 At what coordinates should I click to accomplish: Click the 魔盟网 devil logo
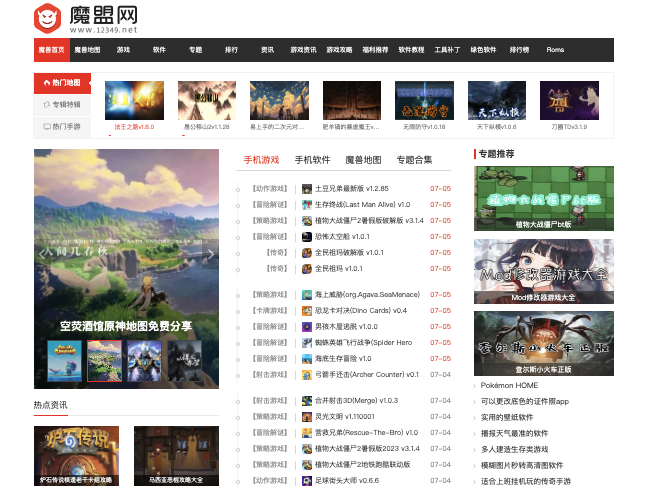click(48, 19)
